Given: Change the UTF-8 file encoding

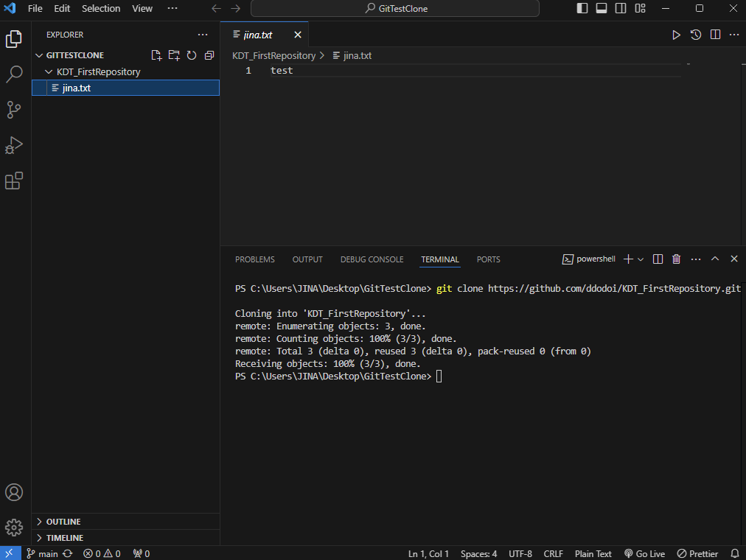Looking at the screenshot, I should pos(520,553).
